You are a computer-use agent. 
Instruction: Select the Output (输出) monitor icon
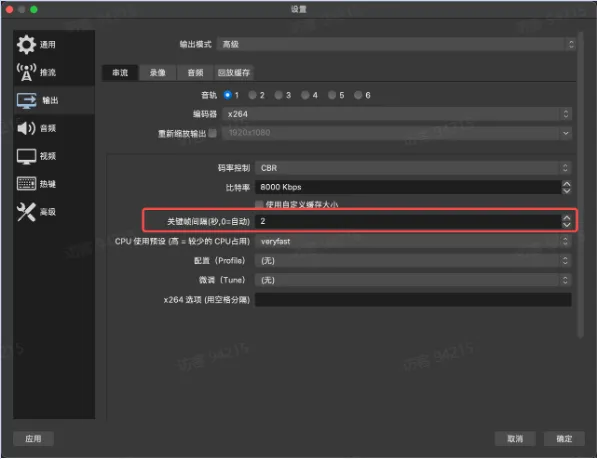[x=26, y=100]
